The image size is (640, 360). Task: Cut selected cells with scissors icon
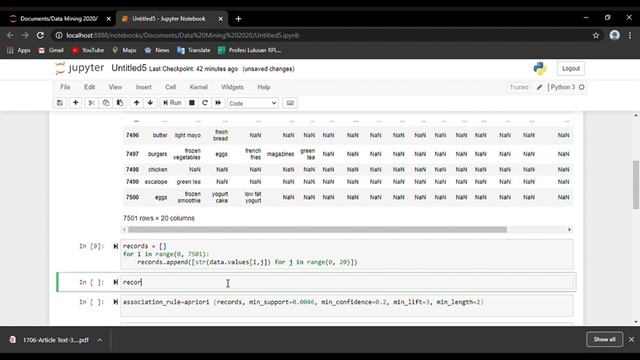pyautogui.click(x=91, y=103)
